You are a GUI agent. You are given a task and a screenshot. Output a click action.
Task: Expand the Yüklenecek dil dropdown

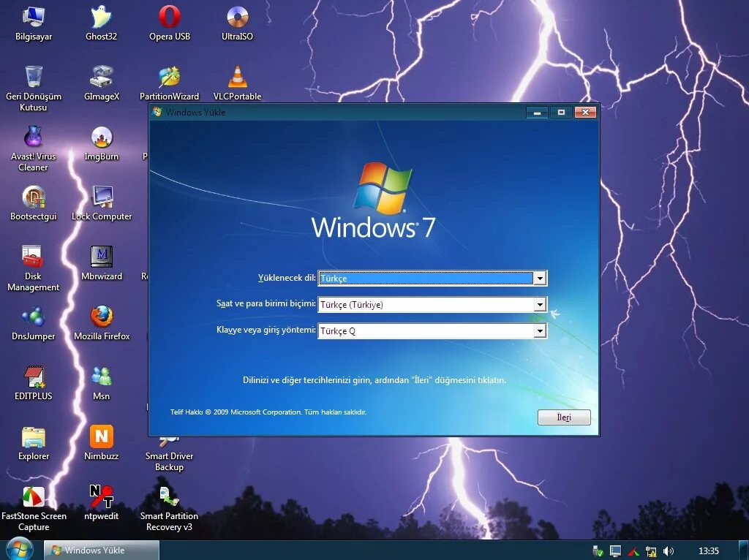[x=540, y=279]
